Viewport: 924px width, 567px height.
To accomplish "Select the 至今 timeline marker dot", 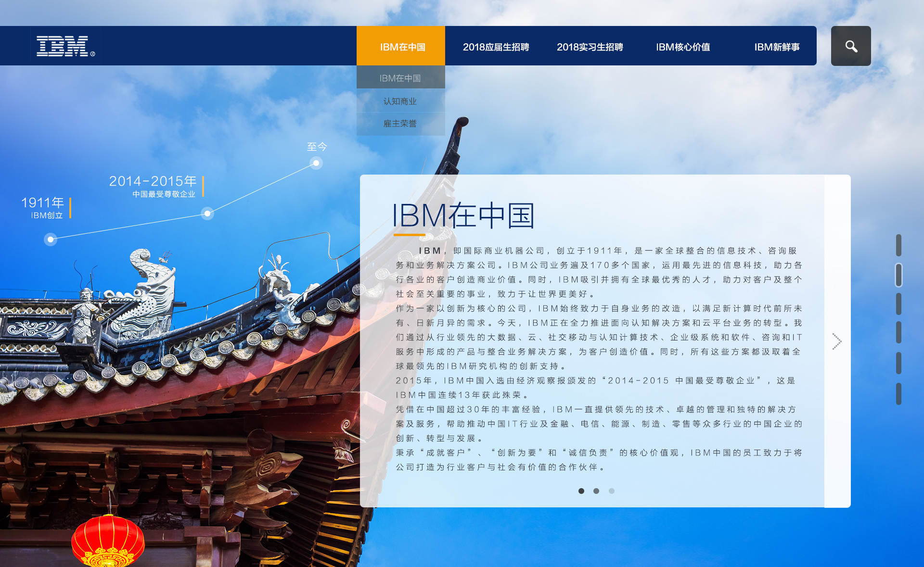I will coord(316,163).
